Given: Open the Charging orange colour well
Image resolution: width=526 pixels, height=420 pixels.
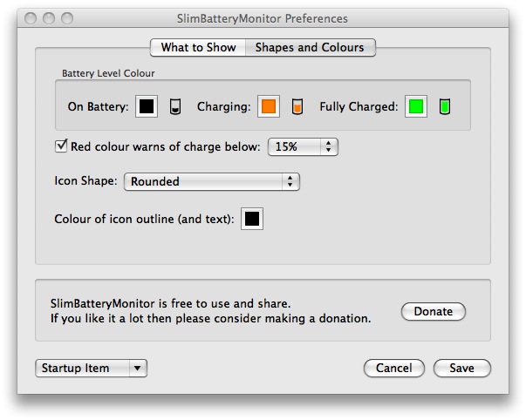Looking at the screenshot, I should point(269,106).
